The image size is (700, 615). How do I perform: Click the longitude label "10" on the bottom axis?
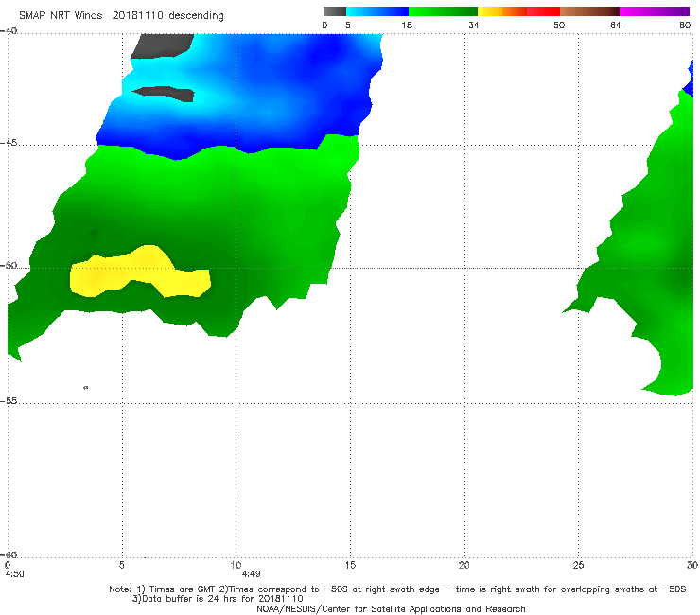coord(236,565)
